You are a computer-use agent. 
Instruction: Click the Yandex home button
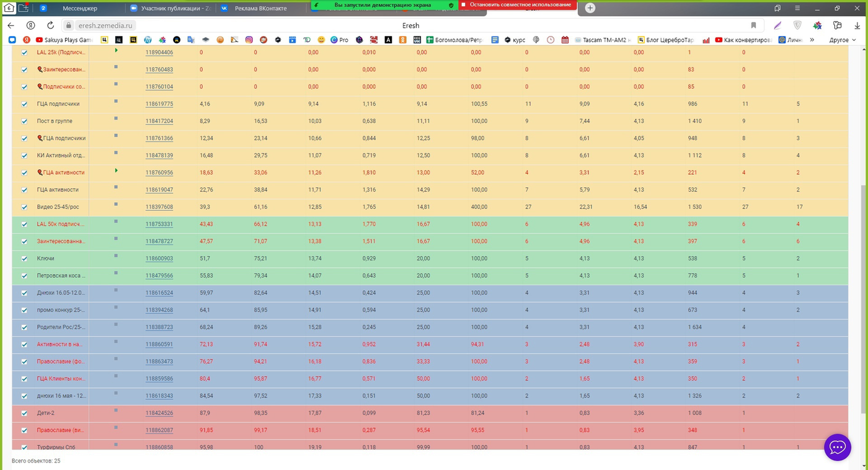30,25
